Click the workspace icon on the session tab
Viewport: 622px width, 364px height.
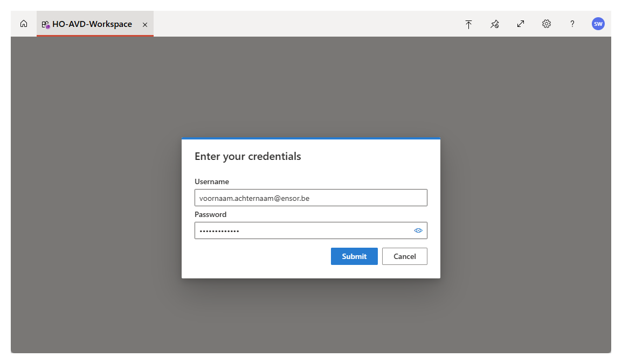tap(46, 24)
